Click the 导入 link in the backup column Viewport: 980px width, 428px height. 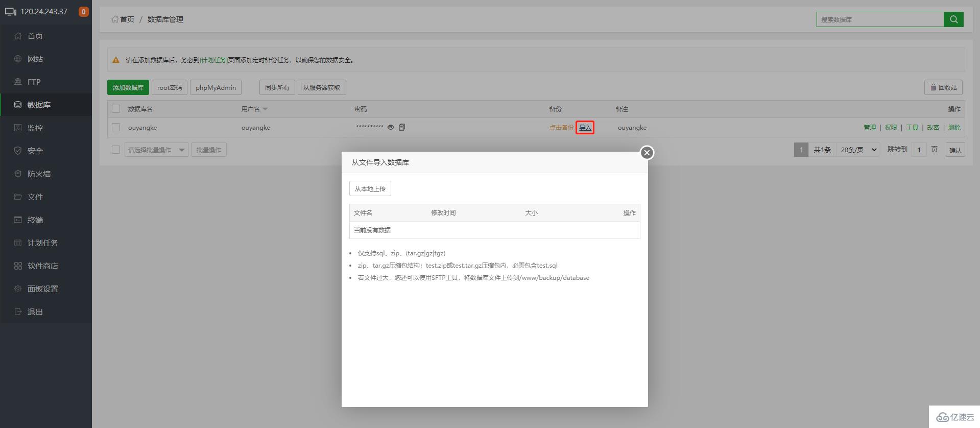pyautogui.click(x=585, y=128)
